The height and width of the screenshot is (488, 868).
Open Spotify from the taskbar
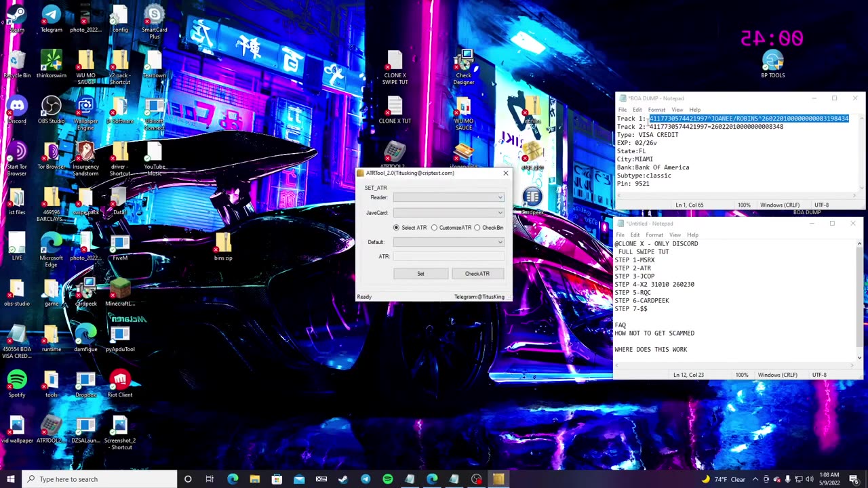pyautogui.click(x=387, y=479)
